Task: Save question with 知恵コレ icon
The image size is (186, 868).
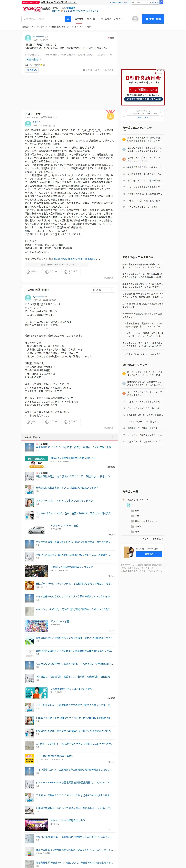Action: tap(88, 70)
